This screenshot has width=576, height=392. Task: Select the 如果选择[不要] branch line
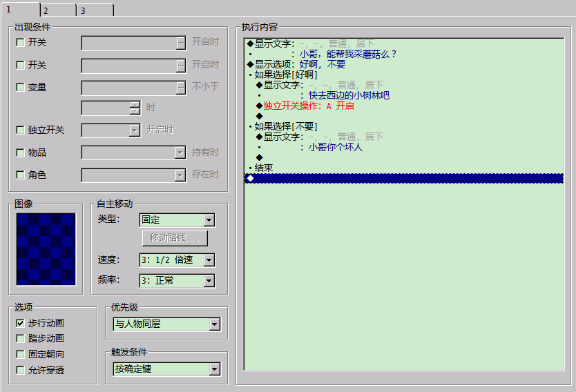tap(404, 126)
